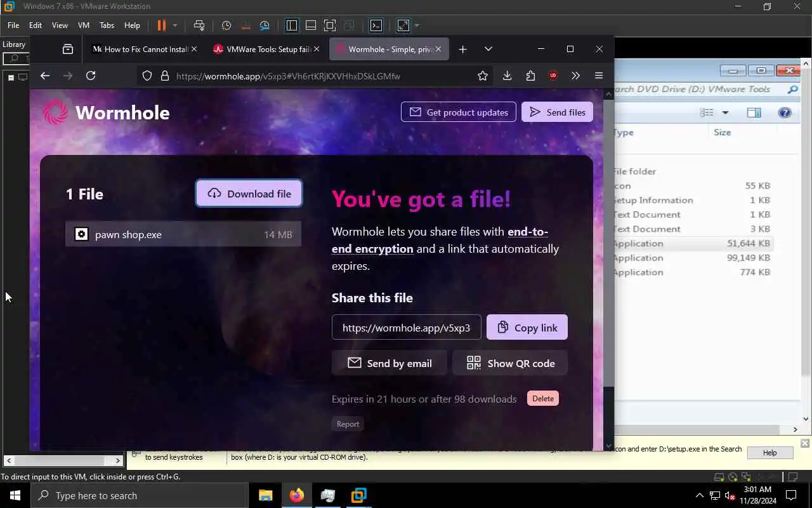The width and height of the screenshot is (812, 508).
Task: Select the pawn shop.exe file row
Action: point(183,234)
